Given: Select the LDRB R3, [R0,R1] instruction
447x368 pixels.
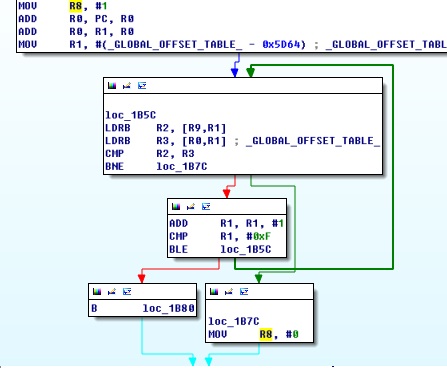Looking at the screenshot, I should coord(166,141).
